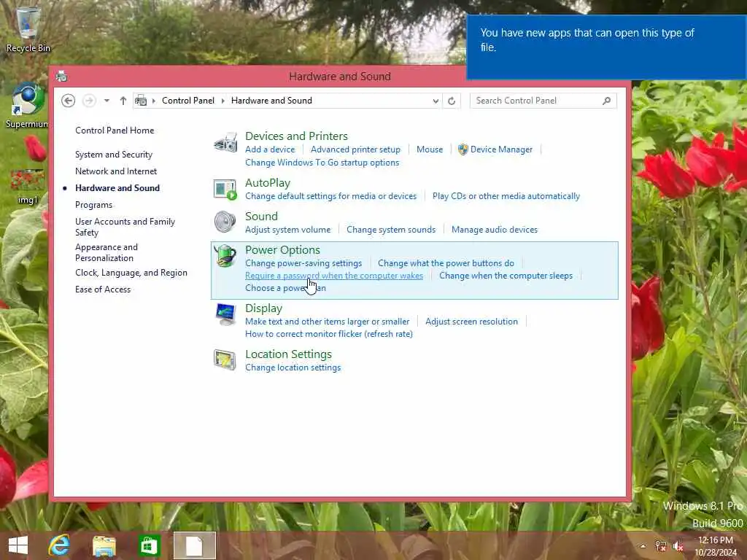Click the new apps notification banner
Image resolution: width=747 pixels, height=560 pixels.
(x=606, y=47)
